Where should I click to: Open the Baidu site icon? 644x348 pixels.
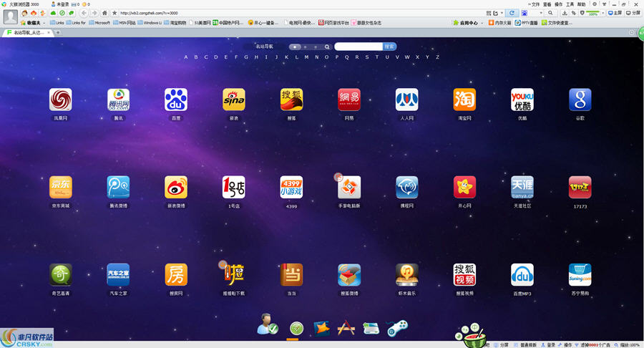click(176, 100)
